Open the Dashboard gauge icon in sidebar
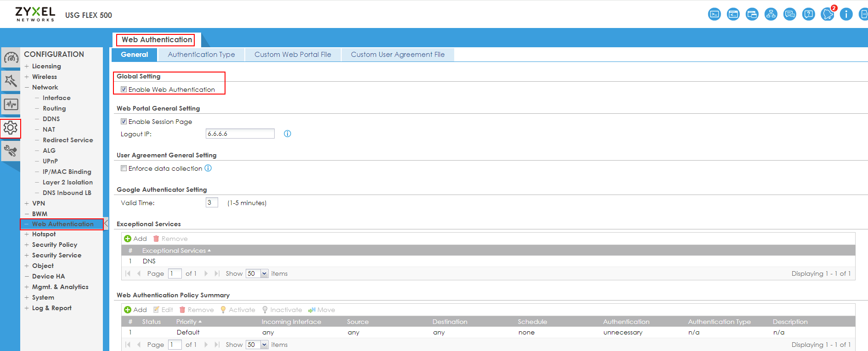The height and width of the screenshot is (351, 868). pyautogui.click(x=11, y=58)
